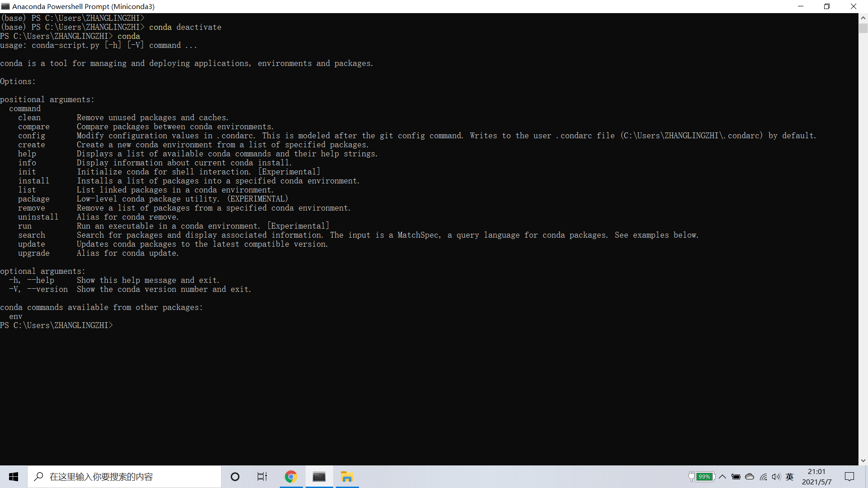Open Task View from the taskbar
This screenshot has width=868, height=488.
coord(262,476)
